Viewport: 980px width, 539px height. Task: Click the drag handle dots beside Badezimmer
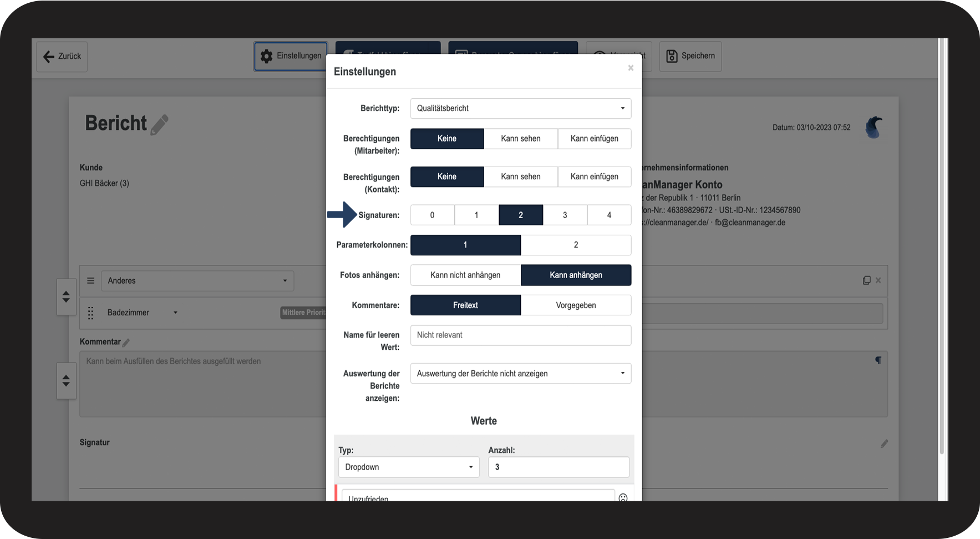[x=90, y=313]
